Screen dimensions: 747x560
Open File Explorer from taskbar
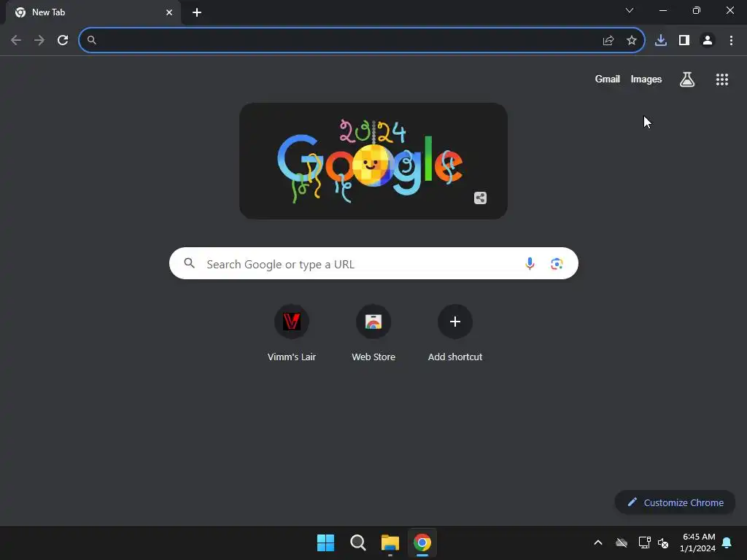coord(390,542)
